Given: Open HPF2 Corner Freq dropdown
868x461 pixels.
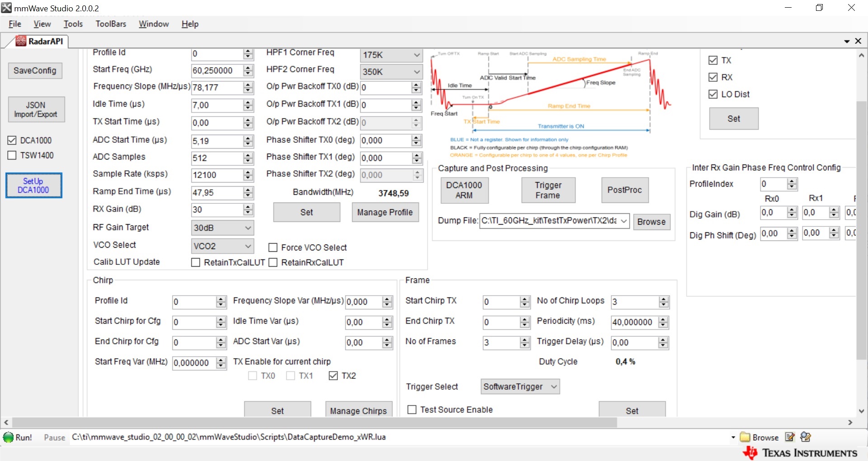Looking at the screenshot, I should (392, 71).
